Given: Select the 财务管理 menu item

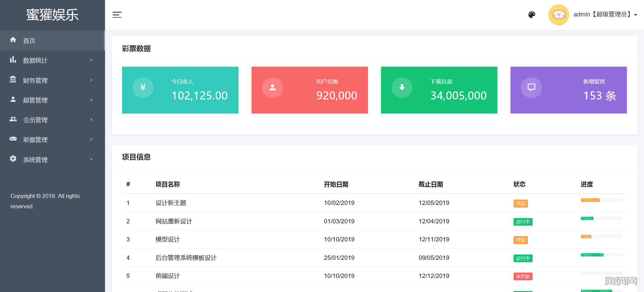Looking at the screenshot, I should pyautogui.click(x=35, y=80).
